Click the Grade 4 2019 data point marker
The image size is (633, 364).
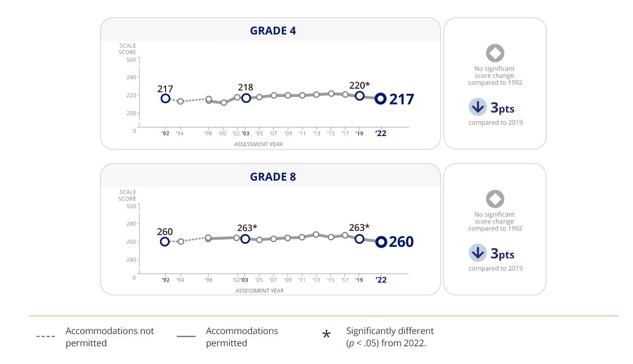(x=359, y=95)
